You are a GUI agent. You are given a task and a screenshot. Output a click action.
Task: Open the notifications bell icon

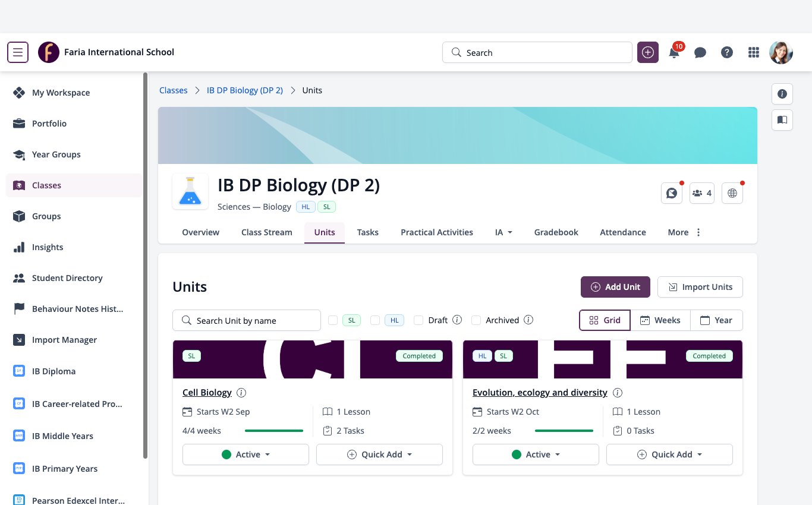tap(674, 53)
